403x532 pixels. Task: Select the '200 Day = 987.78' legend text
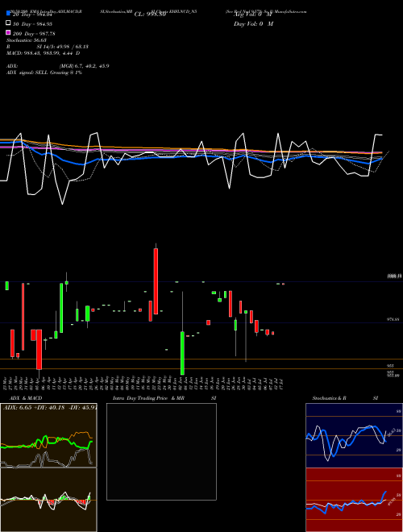point(34,34)
